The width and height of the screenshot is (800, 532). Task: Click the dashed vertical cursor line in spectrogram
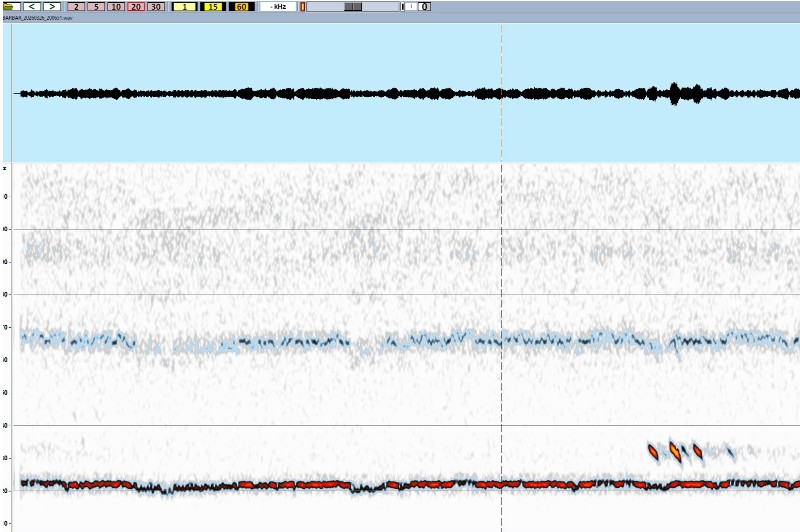501,300
